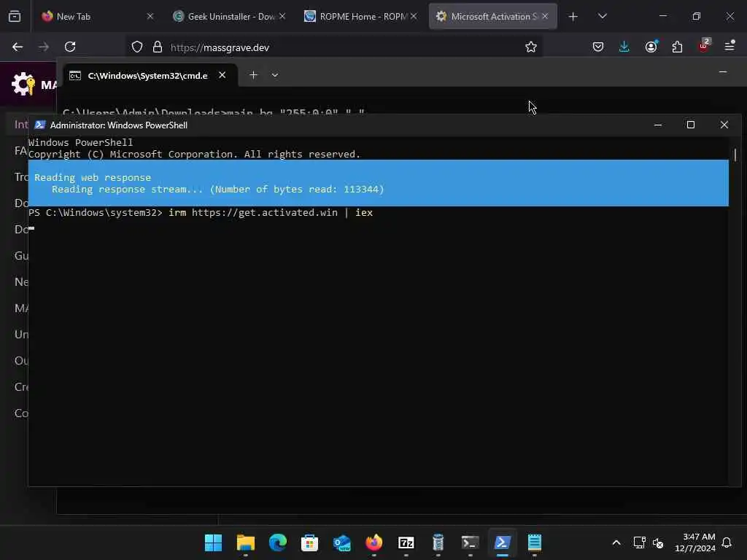747x560 pixels.
Task: Open the extensions puzzle icon
Action: (x=677, y=47)
